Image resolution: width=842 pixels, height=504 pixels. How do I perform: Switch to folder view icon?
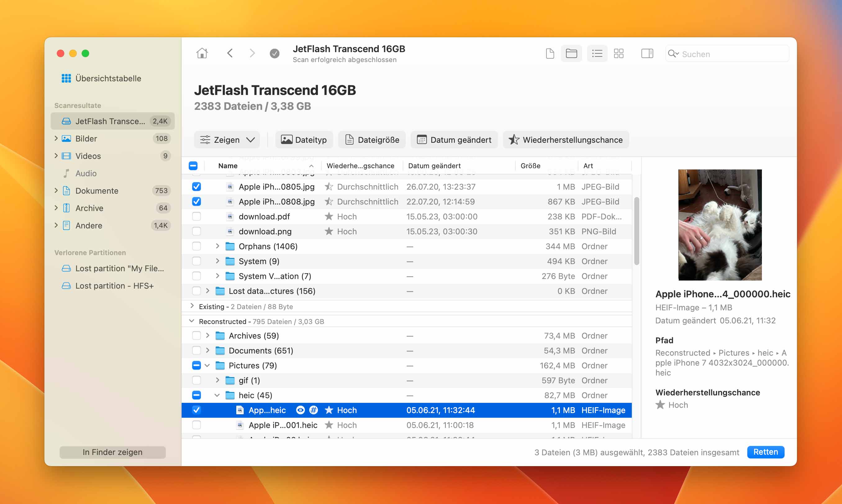click(571, 53)
